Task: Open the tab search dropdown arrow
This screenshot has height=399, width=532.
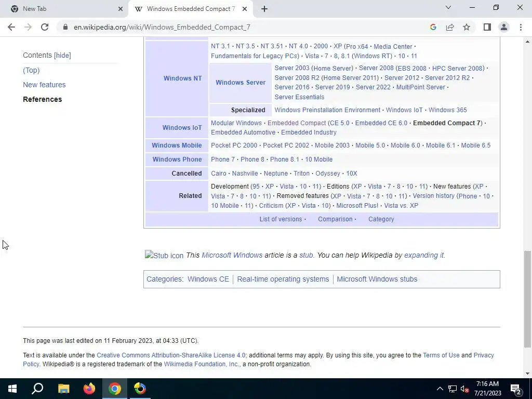Action: point(448,7)
